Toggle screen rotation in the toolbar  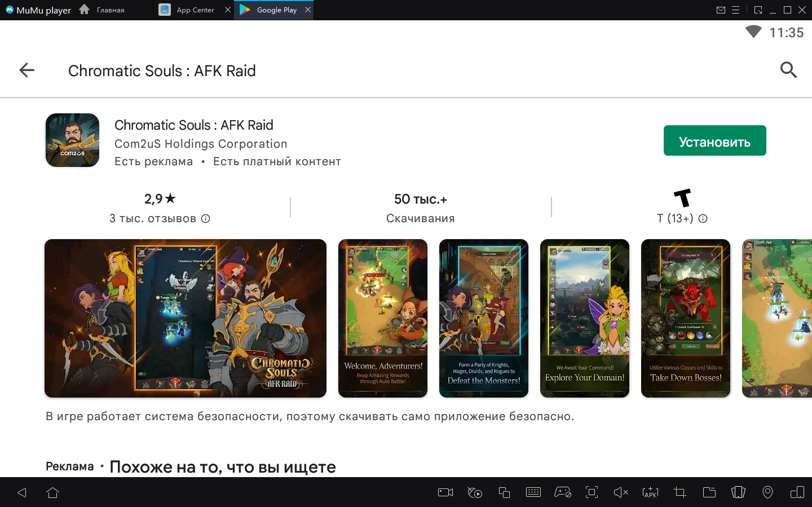[x=738, y=492]
